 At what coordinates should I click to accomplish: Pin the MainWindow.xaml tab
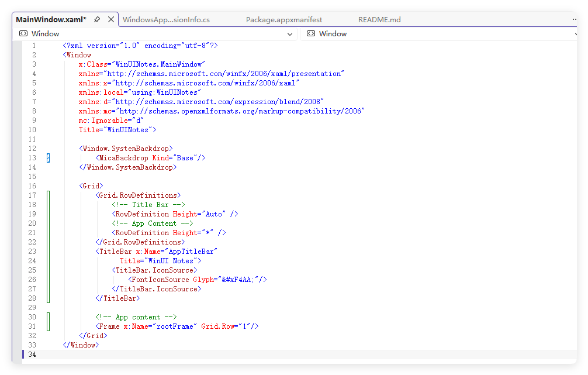tap(97, 19)
